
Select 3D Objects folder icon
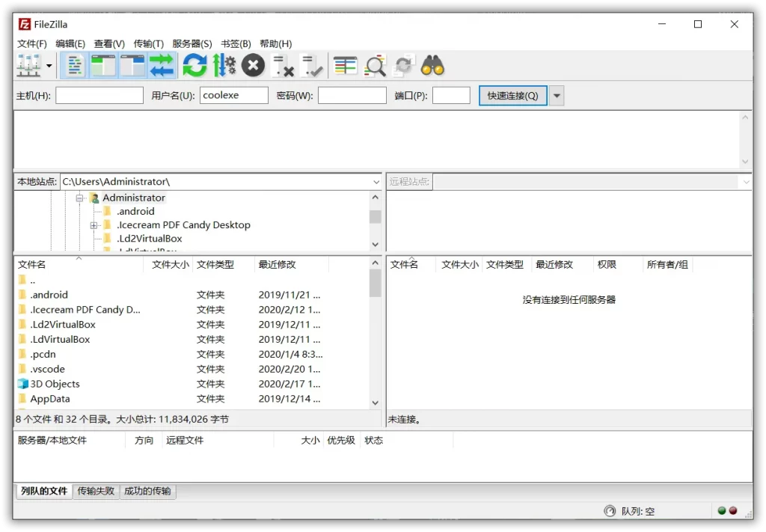pyautogui.click(x=22, y=384)
